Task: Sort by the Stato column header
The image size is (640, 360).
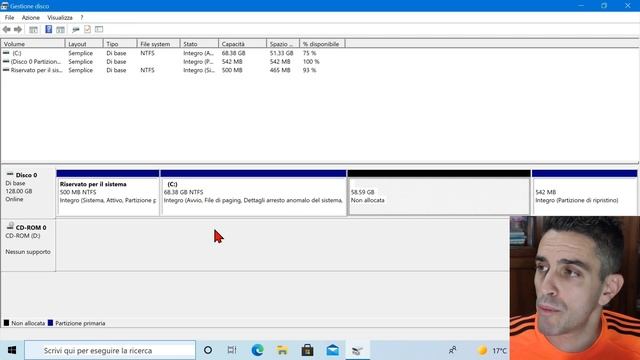Action: [x=199, y=44]
